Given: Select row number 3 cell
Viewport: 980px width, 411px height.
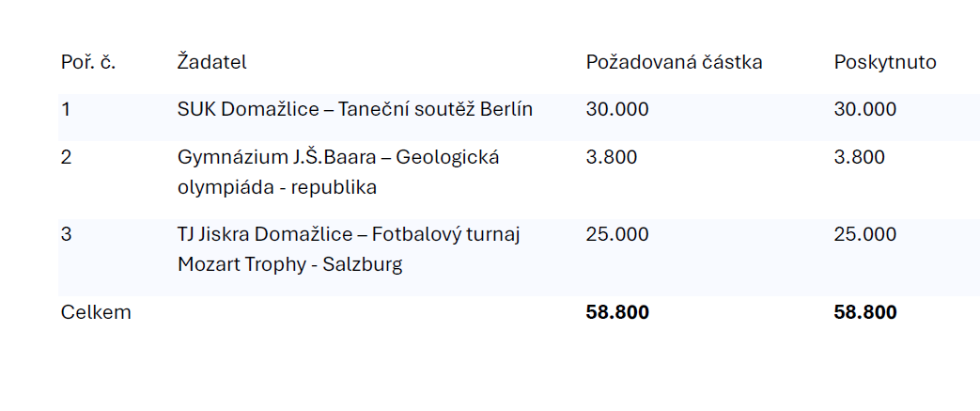Looking at the screenshot, I should (67, 234).
